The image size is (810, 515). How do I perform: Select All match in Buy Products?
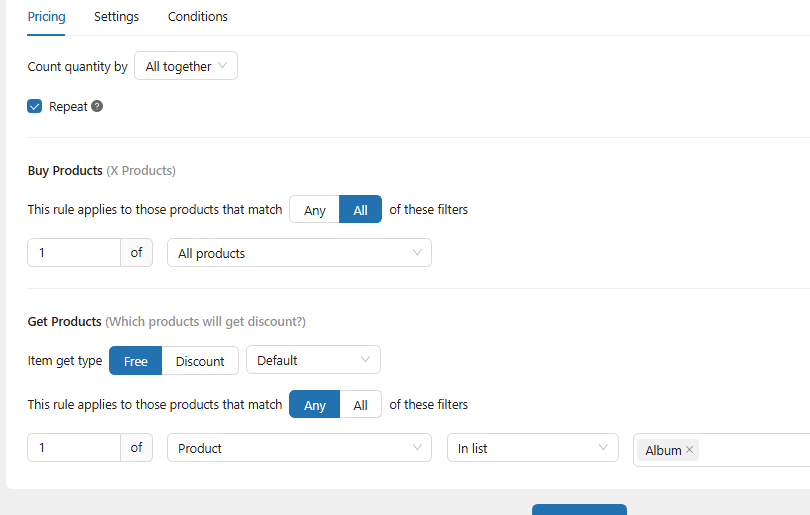[361, 210]
